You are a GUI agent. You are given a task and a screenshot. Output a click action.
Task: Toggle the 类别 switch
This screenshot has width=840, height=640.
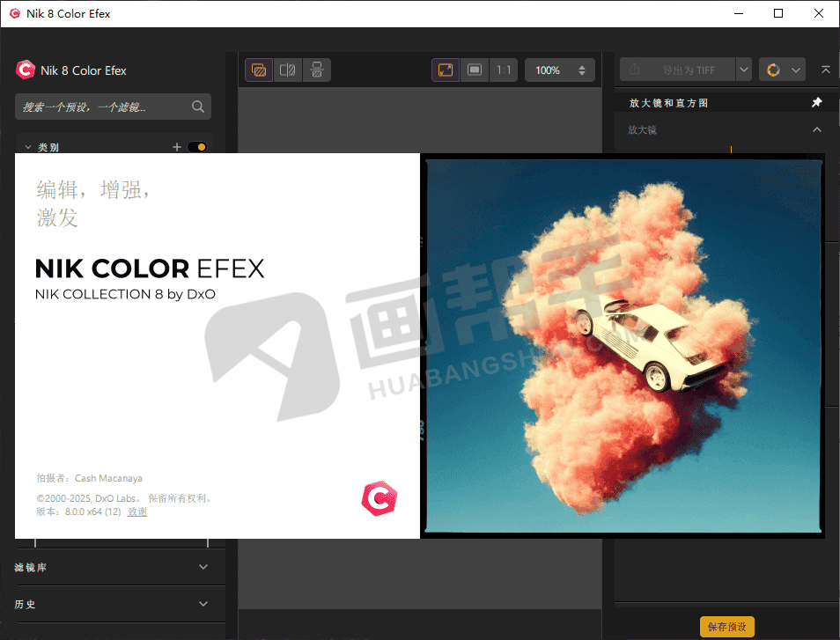[197, 147]
